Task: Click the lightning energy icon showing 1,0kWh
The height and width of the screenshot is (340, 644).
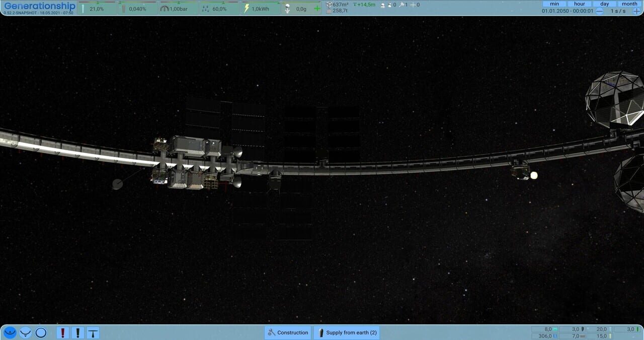Action: 259,8
